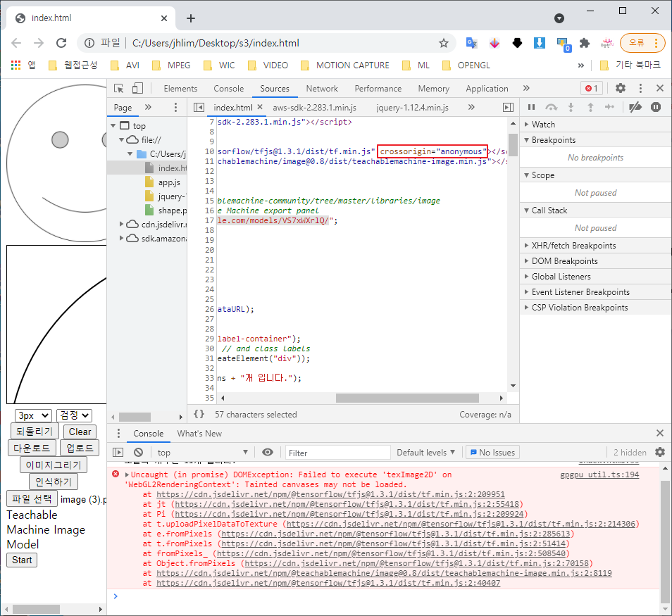
Task: Open the Google Translate extension
Action: (x=472, y=43)
